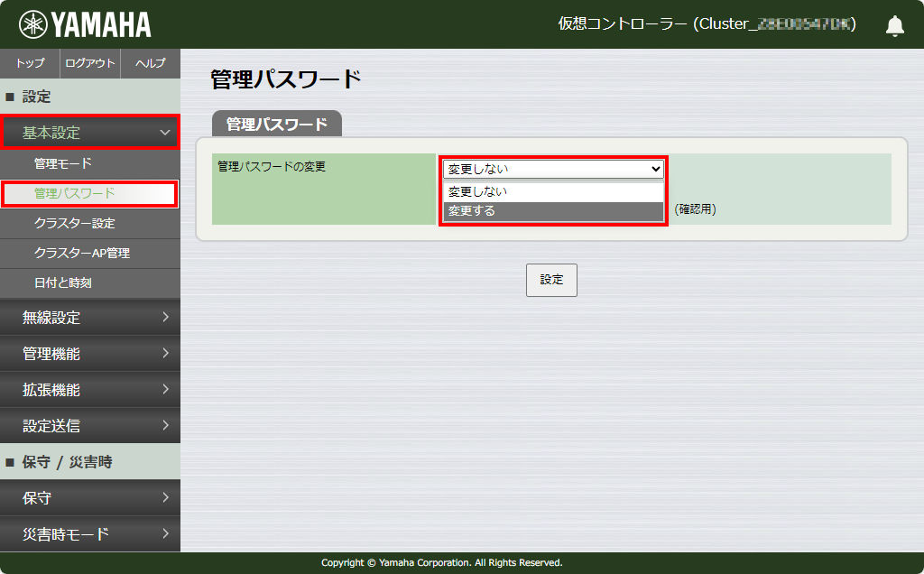Open the ヘルプ menu item

(x=151, y=63)
